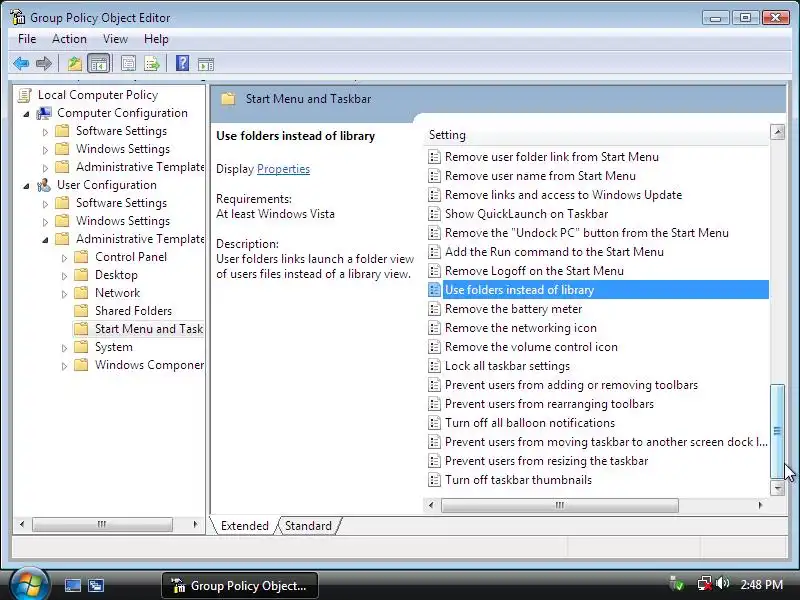800x600 pixels.
Task: Click the Computer Configuration computer icon
Action: (x=44, y=113)
